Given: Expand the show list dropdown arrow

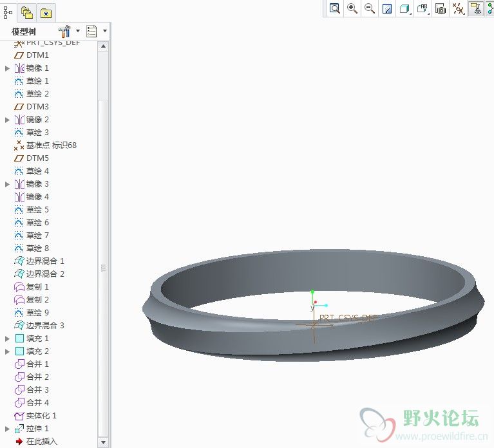Looking at the screenshot, I should point(105,31).
